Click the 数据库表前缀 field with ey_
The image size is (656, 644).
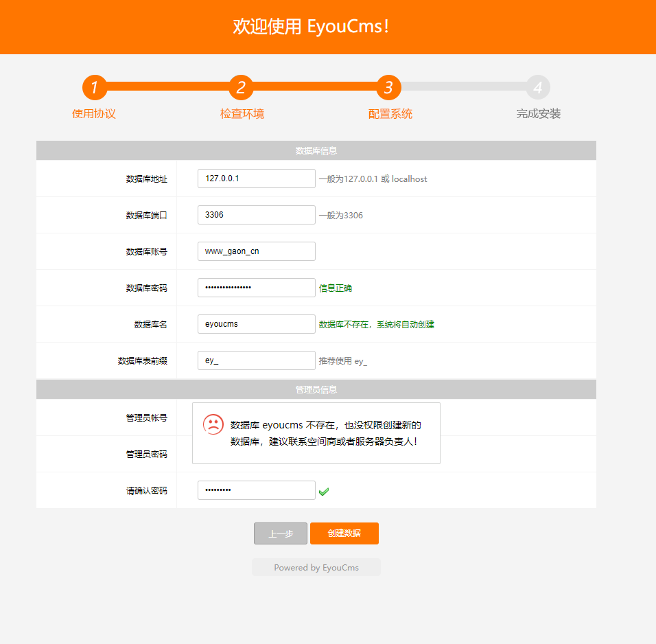[x=257, y=360]
